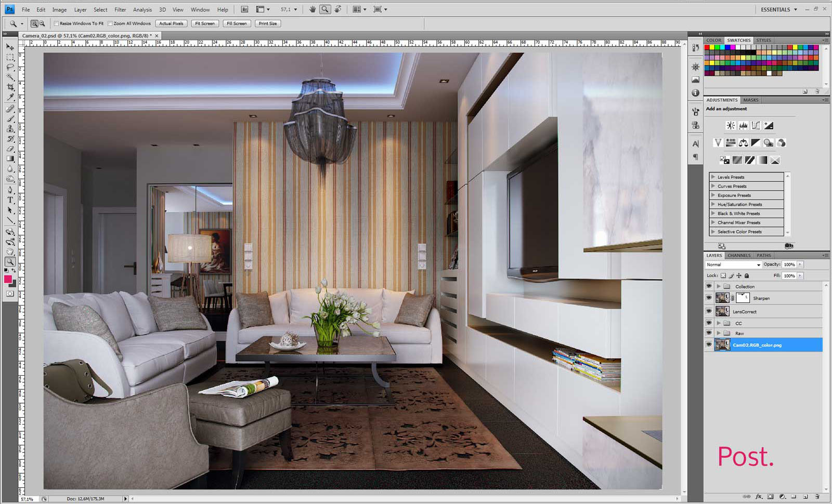Switch to the Styles tab
The width and height of the screenshot is (832, 504).
pyautogui.click(x=763, y=40)
